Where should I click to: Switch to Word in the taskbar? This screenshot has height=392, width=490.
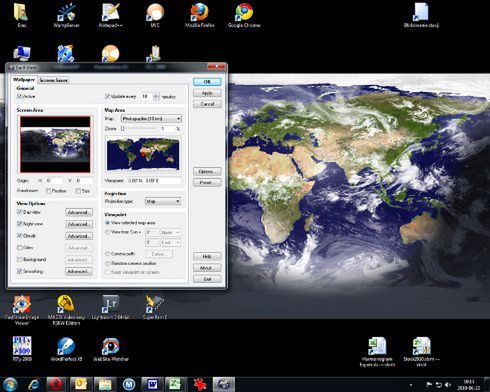pos(152,385)
